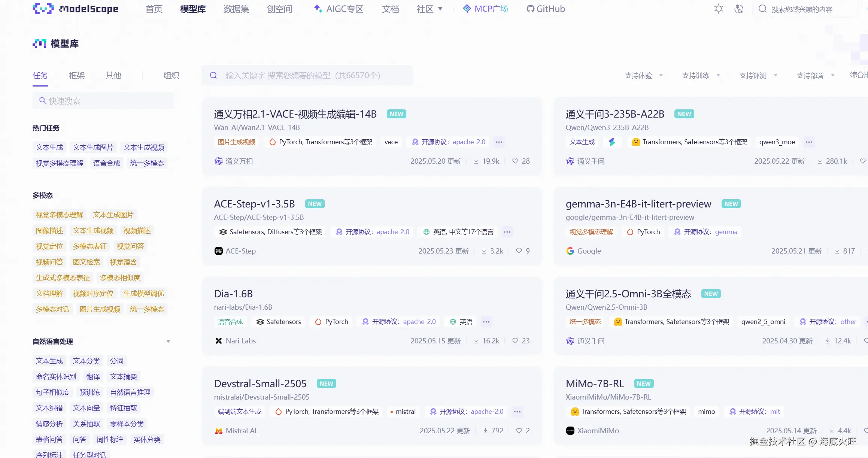Viewport: 868px width, 458px height.
Task: Click the Nari Labs organization icon
Action: point(219,341)
